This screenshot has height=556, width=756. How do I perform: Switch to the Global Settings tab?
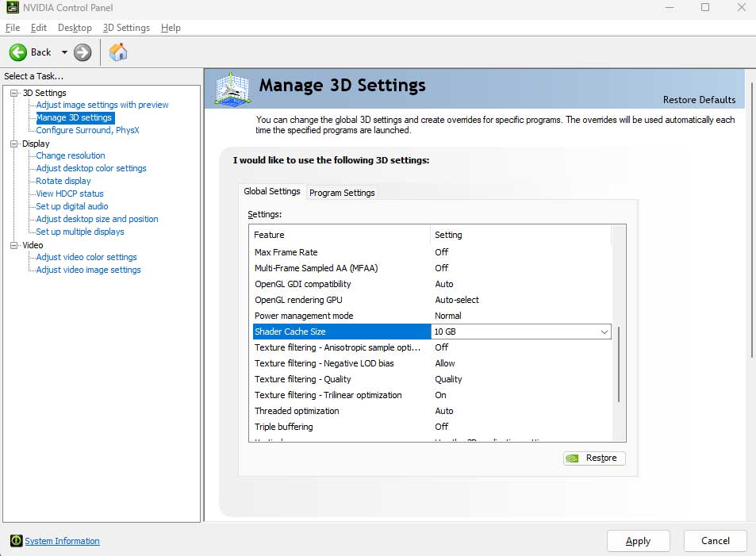pyautogui.click(x=272, y=191)
